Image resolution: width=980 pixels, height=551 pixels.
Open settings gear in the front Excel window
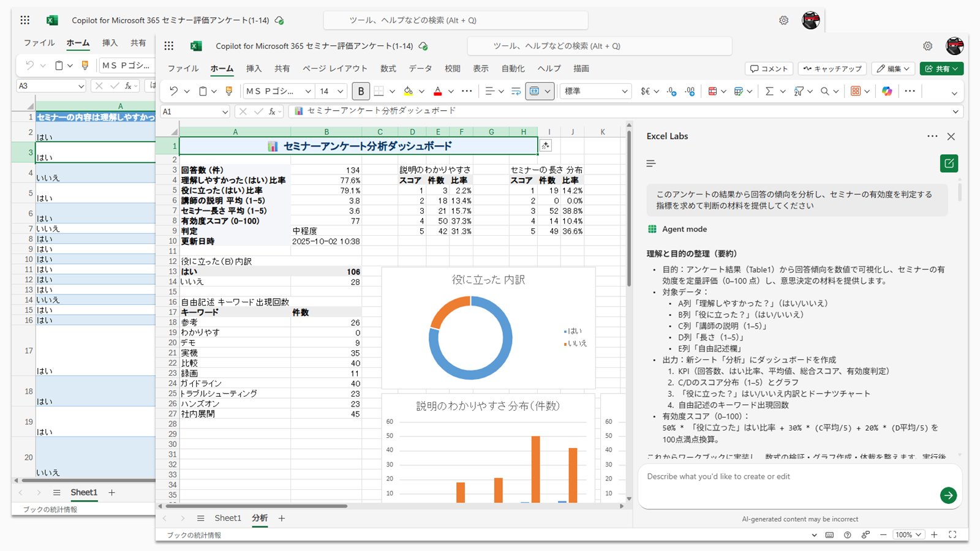coord(927,46)
